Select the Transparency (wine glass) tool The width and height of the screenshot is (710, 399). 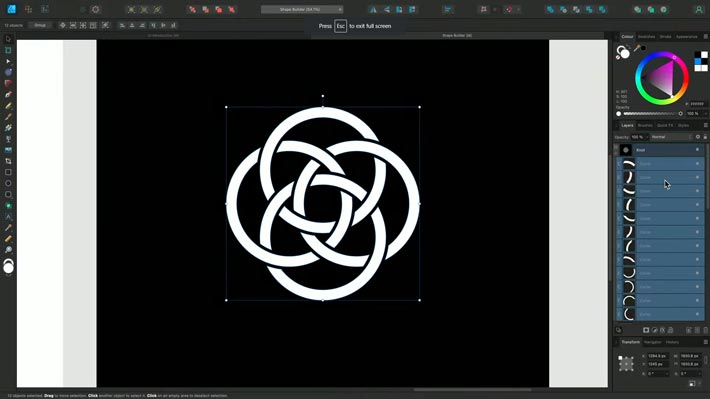coord(8,139)
